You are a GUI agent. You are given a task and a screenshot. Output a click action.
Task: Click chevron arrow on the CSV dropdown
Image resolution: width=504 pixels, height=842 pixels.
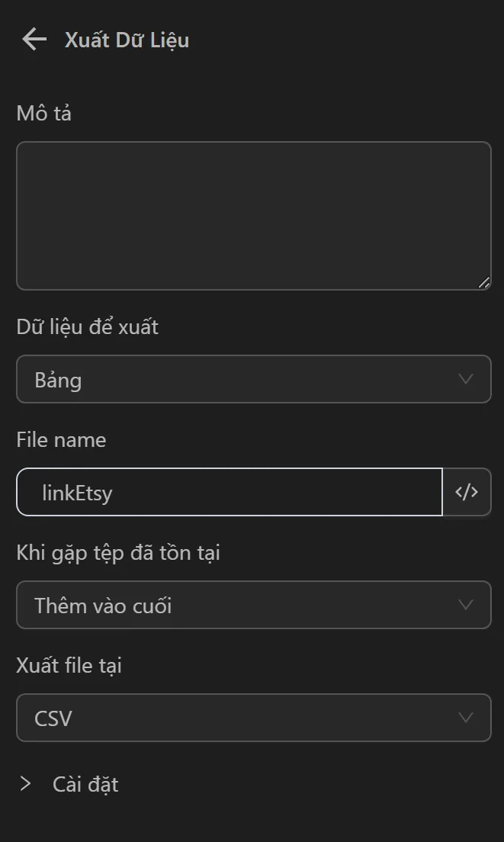tap(466, 718)
